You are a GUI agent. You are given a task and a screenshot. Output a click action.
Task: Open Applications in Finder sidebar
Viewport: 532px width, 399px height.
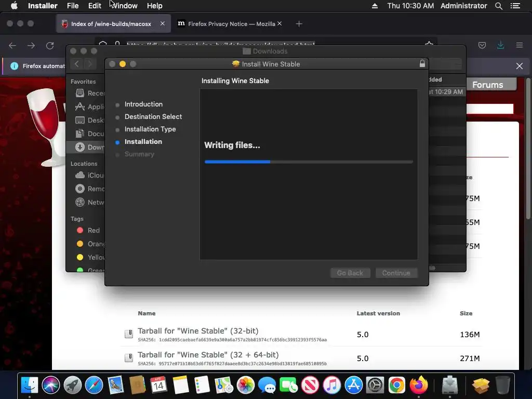(x=90, y=107)
